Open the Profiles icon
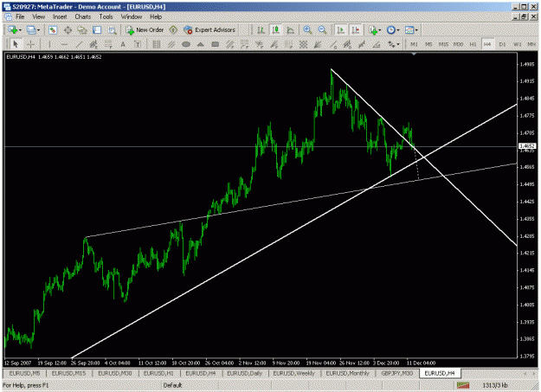The width and height of the screenshot is (541, 392). [31, 30]
